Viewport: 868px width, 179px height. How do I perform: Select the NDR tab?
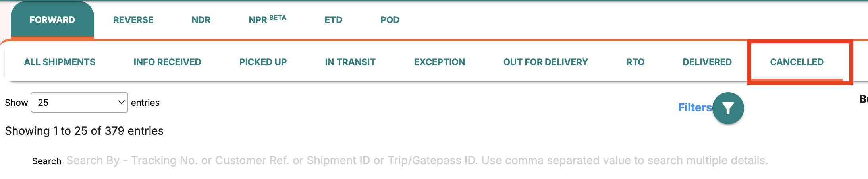(201, 20)
